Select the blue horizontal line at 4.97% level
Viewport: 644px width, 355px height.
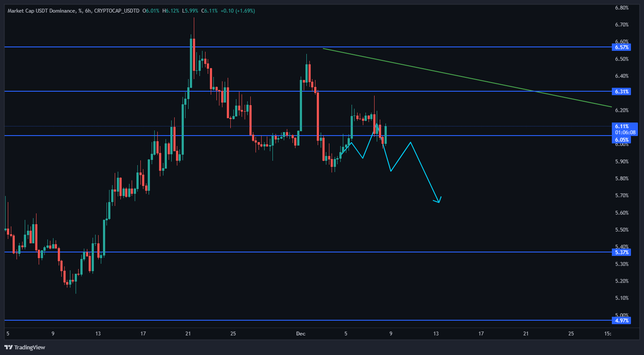(x=304, y=320)
